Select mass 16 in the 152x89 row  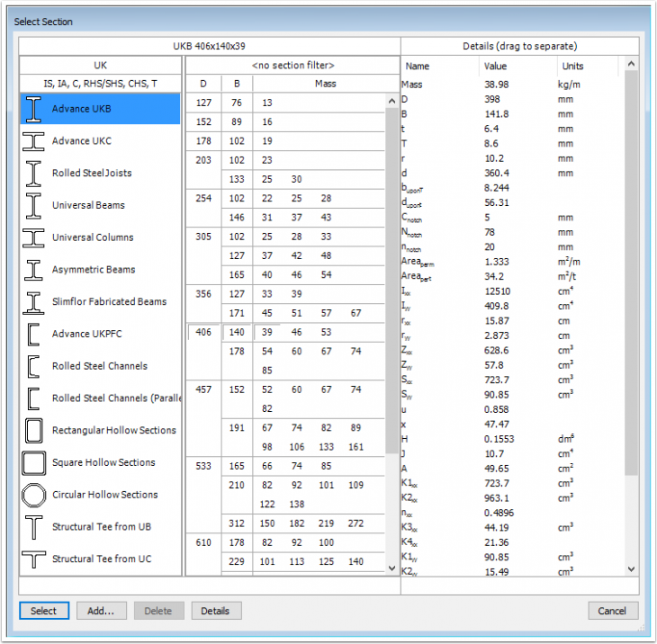[x=267, y=122]
